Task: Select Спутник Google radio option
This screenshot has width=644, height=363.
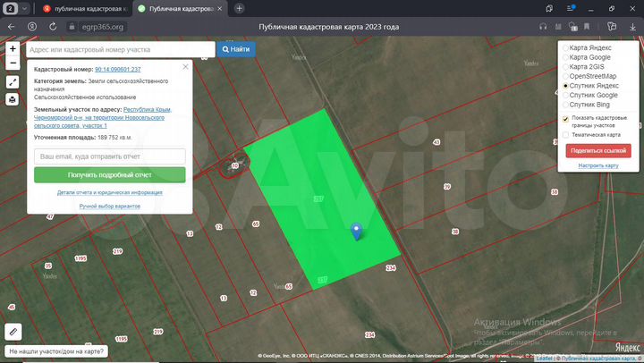Action: [x=565, y=95]
